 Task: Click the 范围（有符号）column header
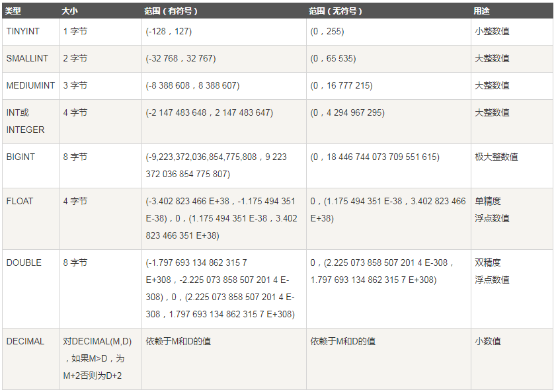click(x=224, y=11)
